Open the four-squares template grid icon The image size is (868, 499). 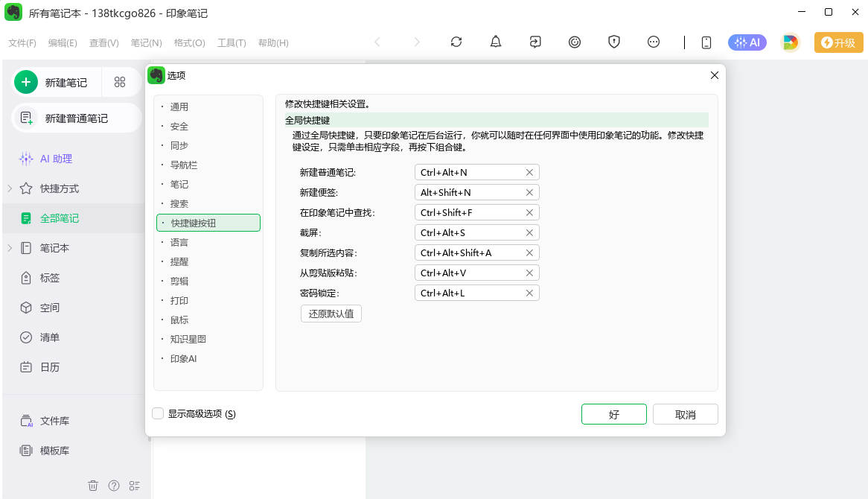click(x=120, y=82)
